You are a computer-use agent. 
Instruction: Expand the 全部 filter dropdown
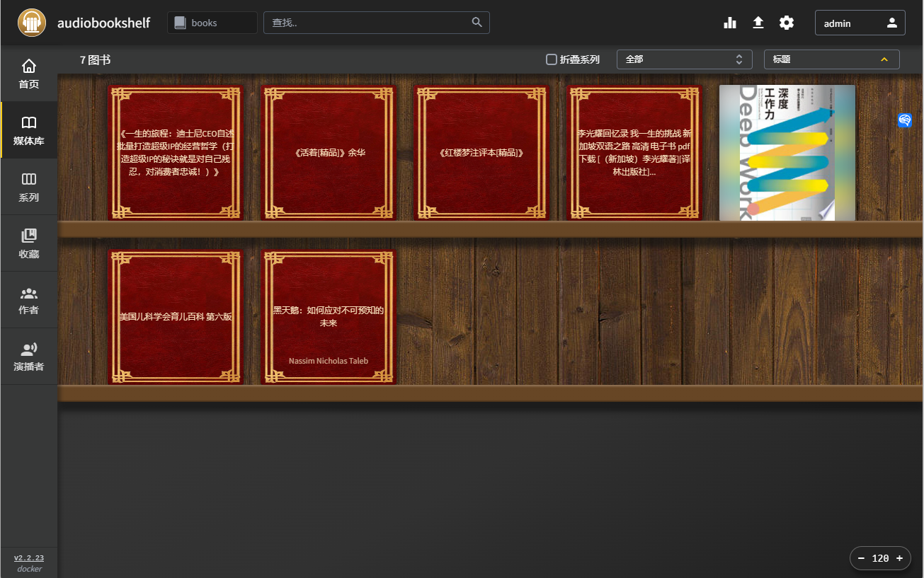pos(684,59)
